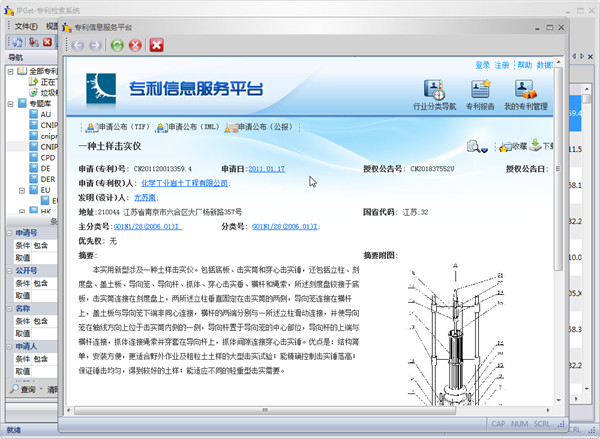The width and height of the screenshot is (600, 439).
Task: Select the AU database in the tree
Action: pyautogui.click(x=41, y=114)
